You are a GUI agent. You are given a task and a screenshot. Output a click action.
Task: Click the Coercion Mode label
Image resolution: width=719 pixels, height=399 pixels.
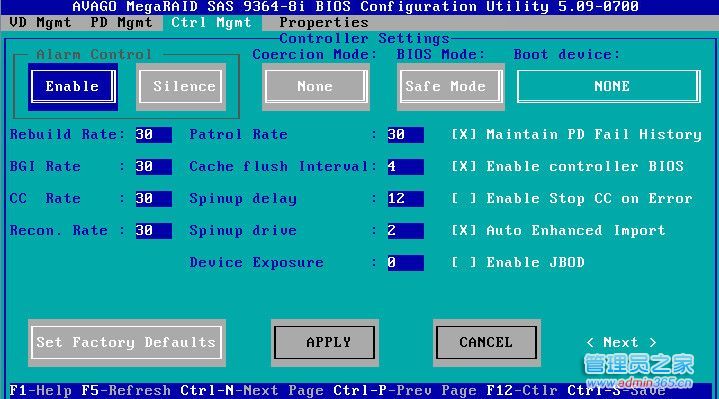pos(315,55)
